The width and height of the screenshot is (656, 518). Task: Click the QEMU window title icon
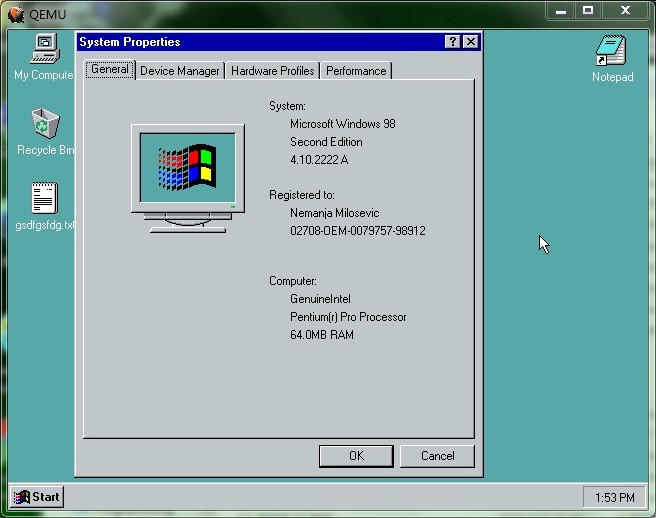pyautogui.click(x=16, y=15)
